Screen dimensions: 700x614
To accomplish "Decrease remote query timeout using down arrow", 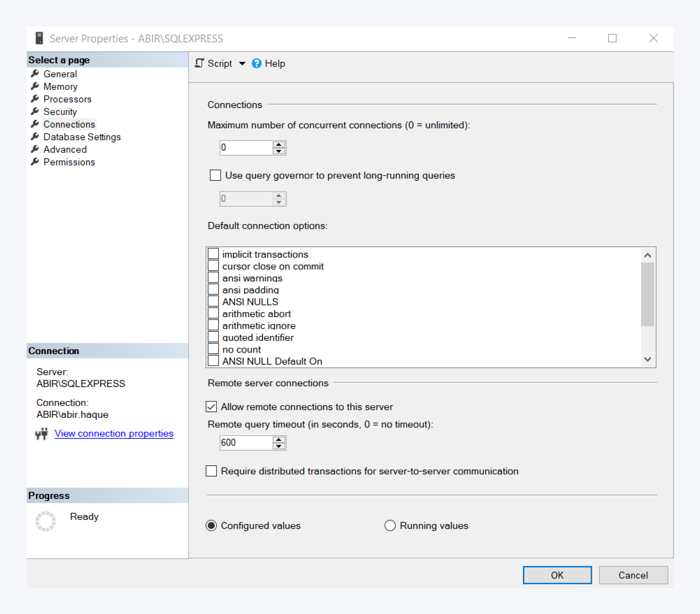I will [279, 446].
